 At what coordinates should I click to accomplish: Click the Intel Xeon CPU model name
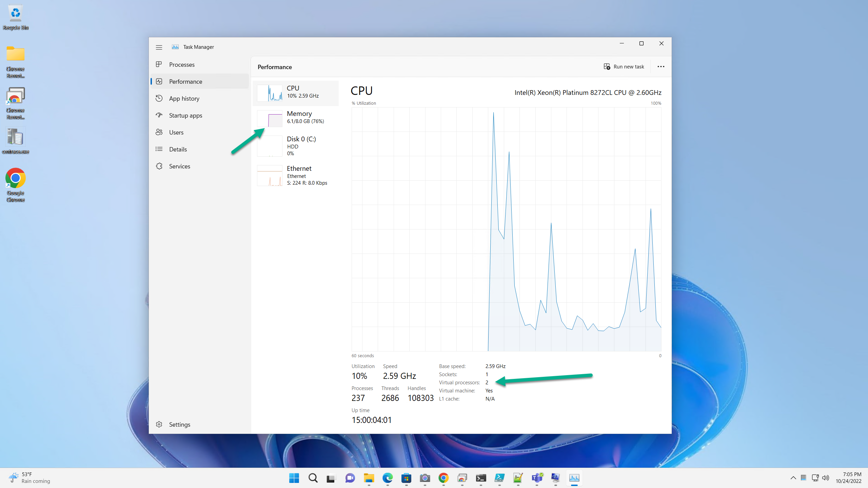click(x=588, y=93)
